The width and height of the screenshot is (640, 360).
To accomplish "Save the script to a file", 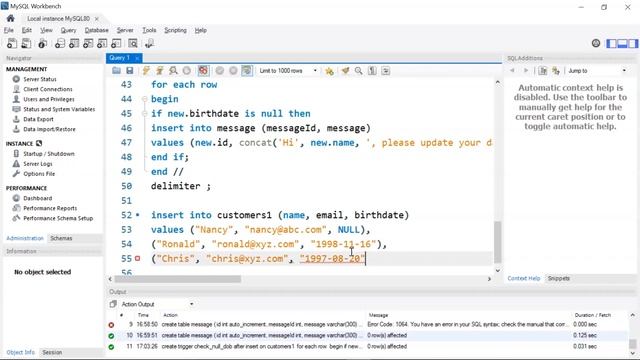I will [x=130, y=71].
